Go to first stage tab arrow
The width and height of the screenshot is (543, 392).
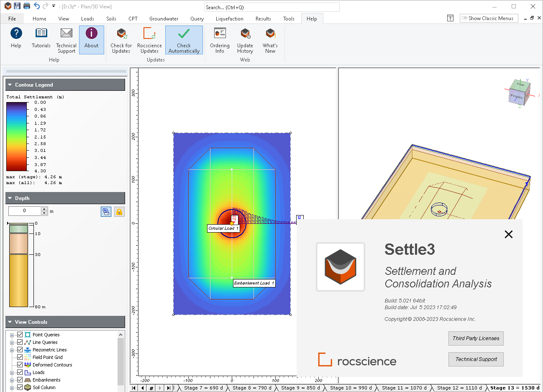click(134, 388)
